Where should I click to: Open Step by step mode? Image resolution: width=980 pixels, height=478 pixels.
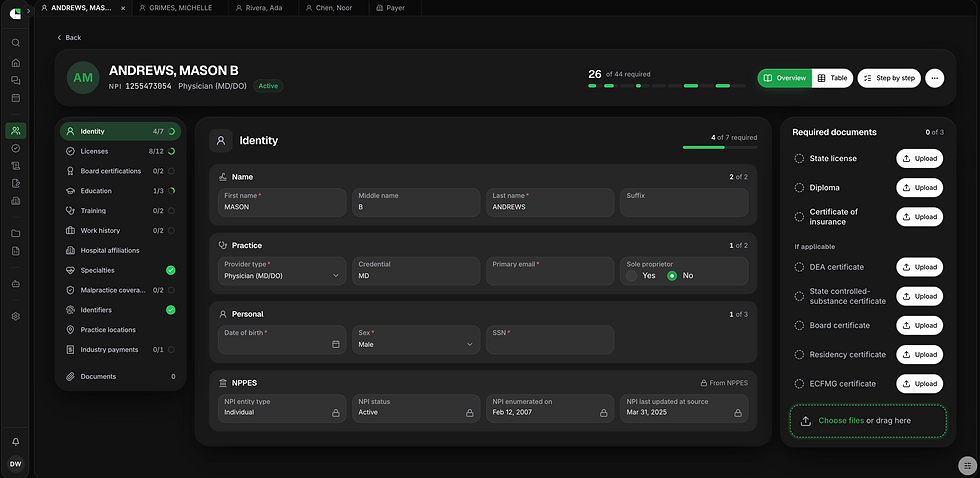click(889, 78)
